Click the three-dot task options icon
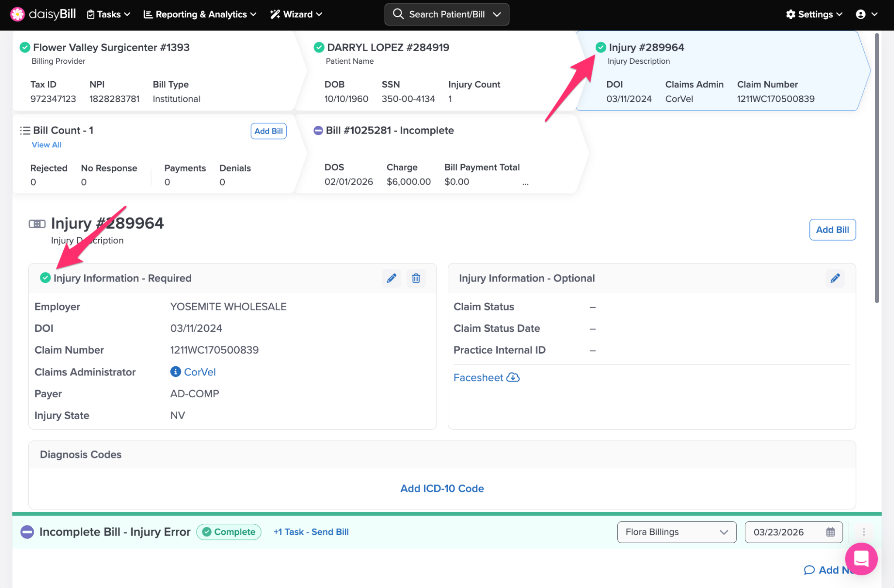This screenshot has height=588, width=894. click(863, 532)
